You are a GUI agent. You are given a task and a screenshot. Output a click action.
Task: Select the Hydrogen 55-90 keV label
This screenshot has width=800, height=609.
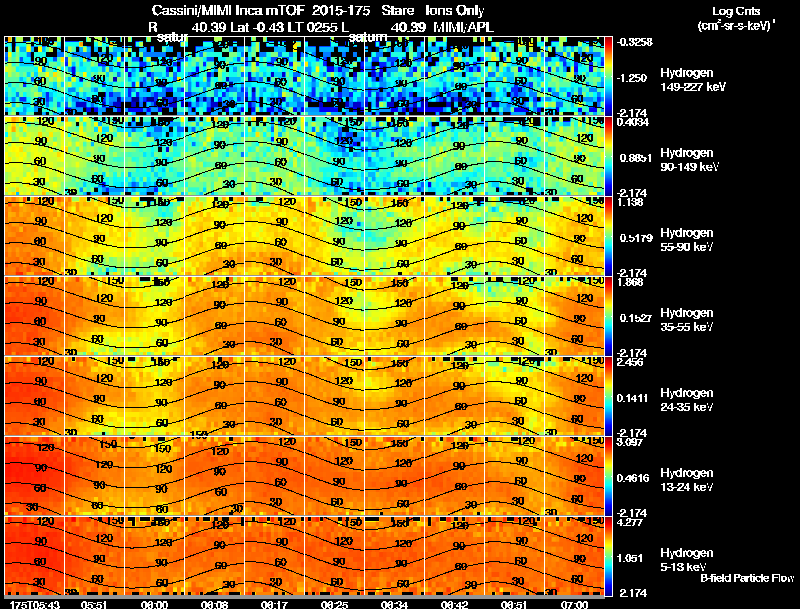pyautogui.click(x=687, y=240)
